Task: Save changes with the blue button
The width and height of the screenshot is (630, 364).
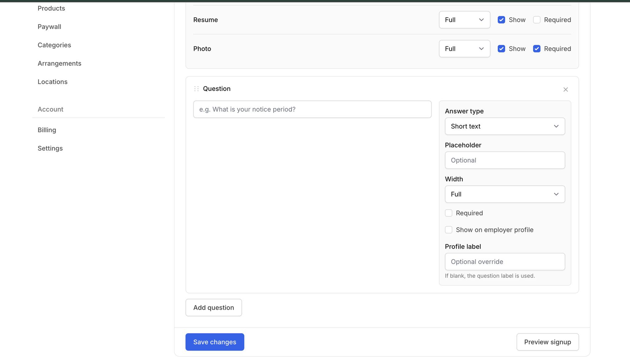Action: [x=215, y=342]
